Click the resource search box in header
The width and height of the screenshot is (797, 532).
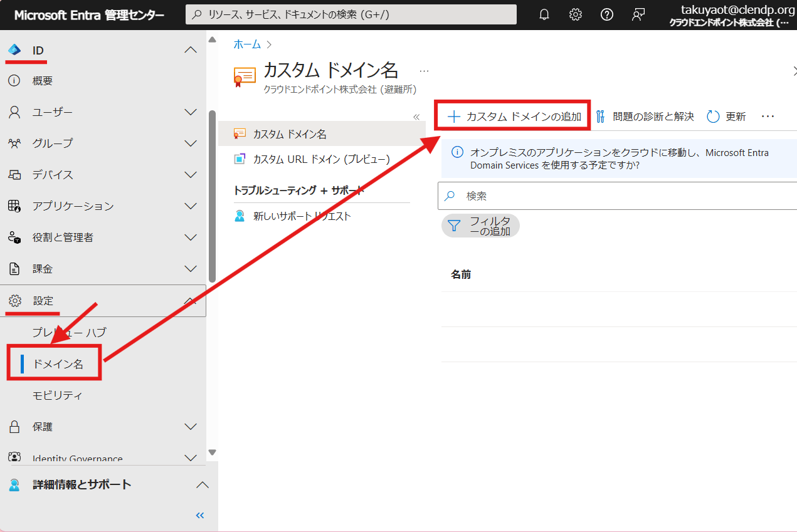pyautogui.click(x=351, y=14)
